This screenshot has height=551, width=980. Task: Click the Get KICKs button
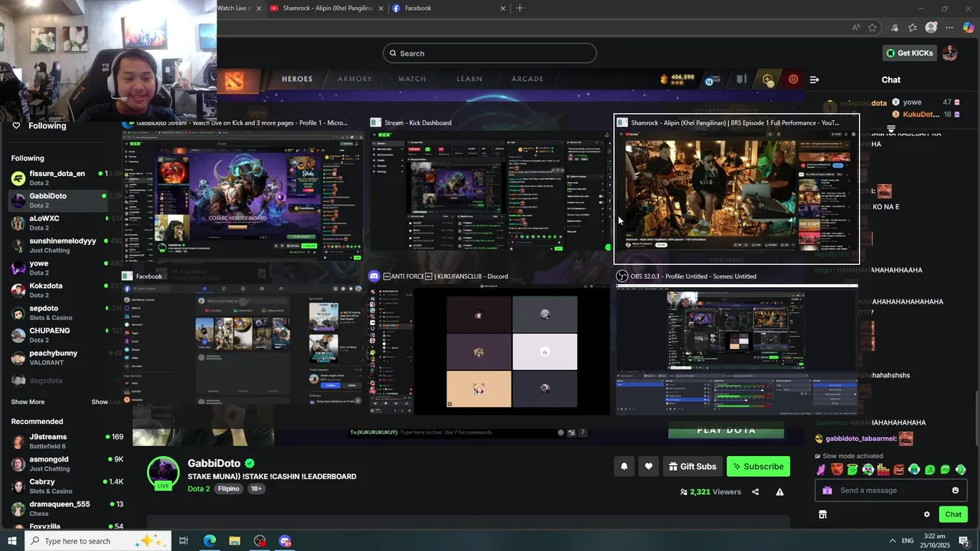pyautogui.click(x=910, y=53)
